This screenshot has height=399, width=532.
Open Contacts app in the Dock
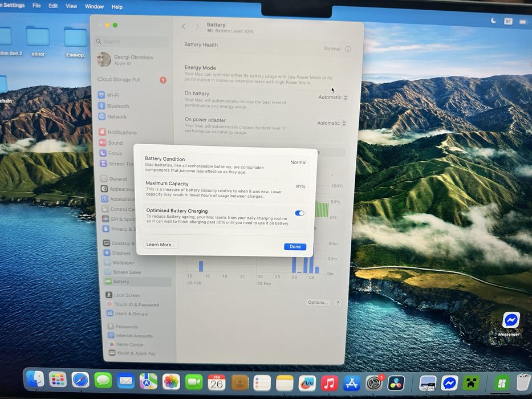239,382
